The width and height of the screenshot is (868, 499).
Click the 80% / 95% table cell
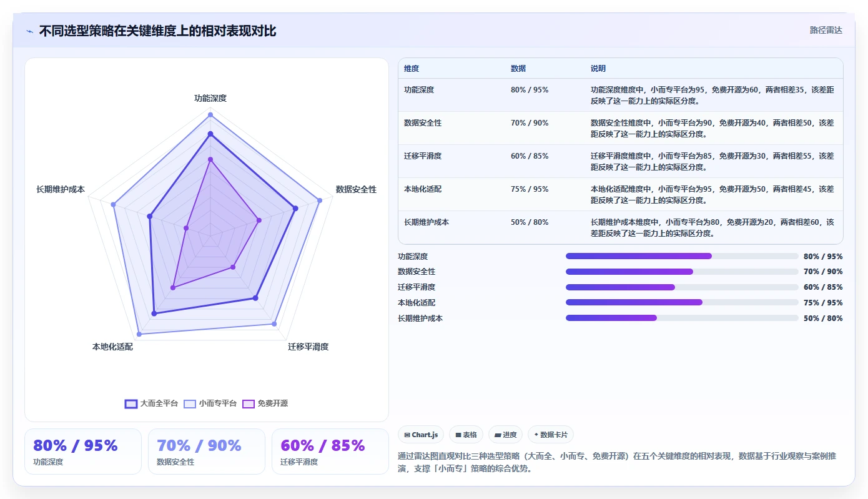tap(530, 90)
